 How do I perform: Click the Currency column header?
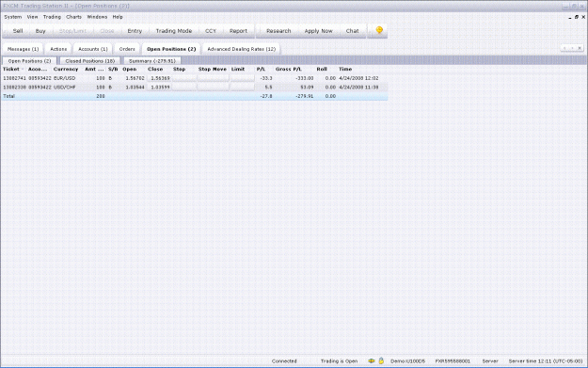pos(66,70)
